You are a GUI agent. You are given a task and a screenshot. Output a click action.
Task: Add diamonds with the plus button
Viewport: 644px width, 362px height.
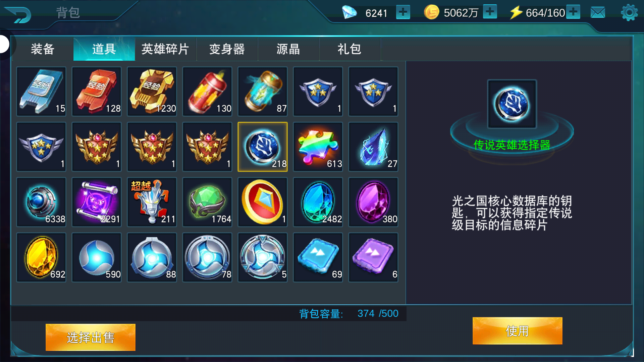403,12
